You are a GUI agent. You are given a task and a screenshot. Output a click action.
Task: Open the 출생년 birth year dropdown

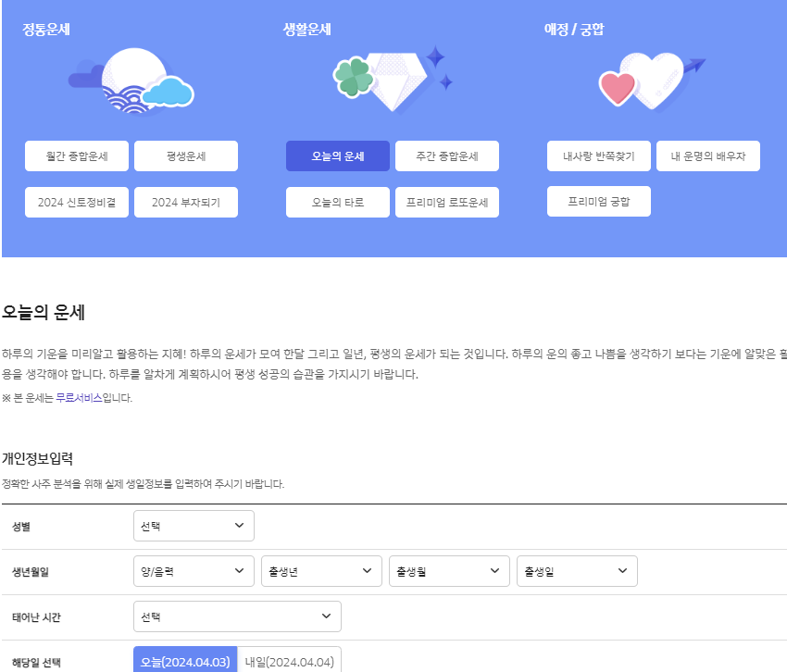[321, 570]
